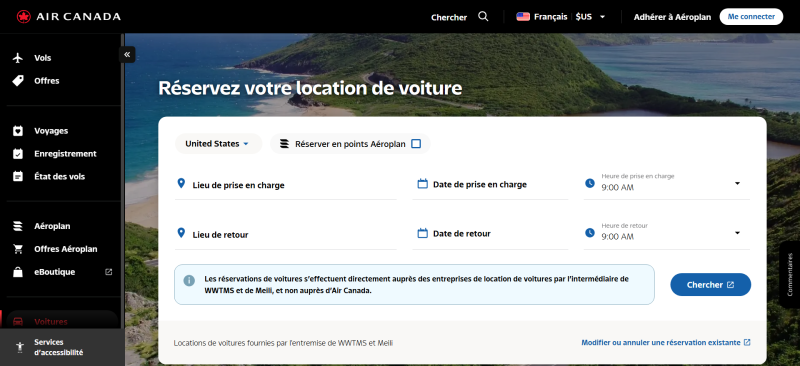Click the bag icon beside eBoutique
This screenshot has width=800, height=366.
click(18, 272)
